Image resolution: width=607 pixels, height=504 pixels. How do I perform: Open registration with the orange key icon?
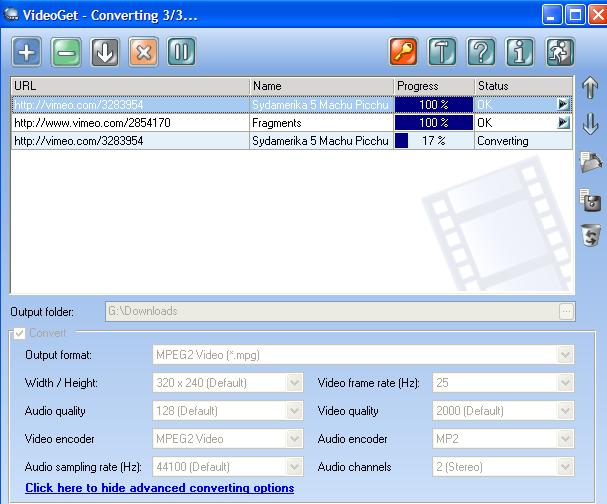(x=403, y=52)
